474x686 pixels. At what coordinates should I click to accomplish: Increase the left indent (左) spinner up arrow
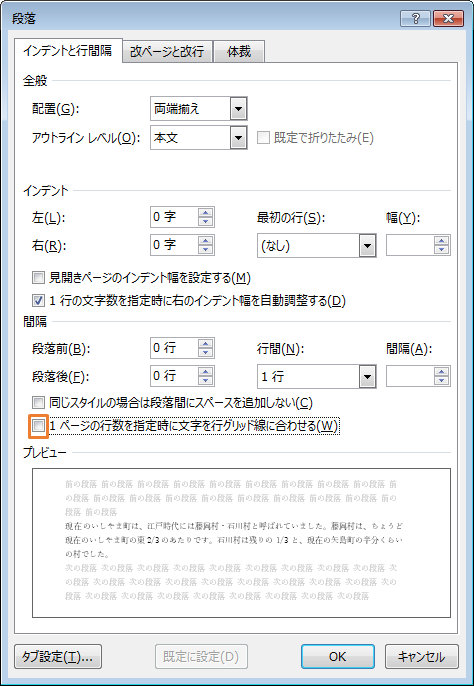click(205, 213)
